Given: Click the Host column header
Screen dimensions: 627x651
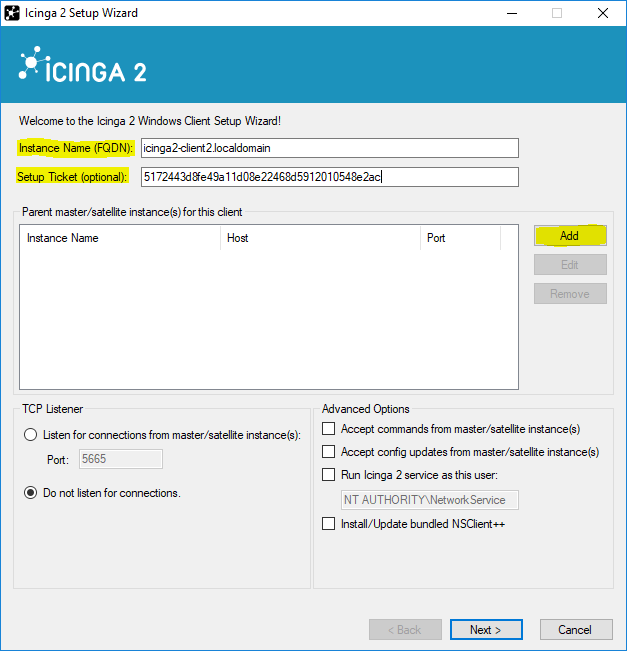Looking at the screenshot, I should [320, 238].
